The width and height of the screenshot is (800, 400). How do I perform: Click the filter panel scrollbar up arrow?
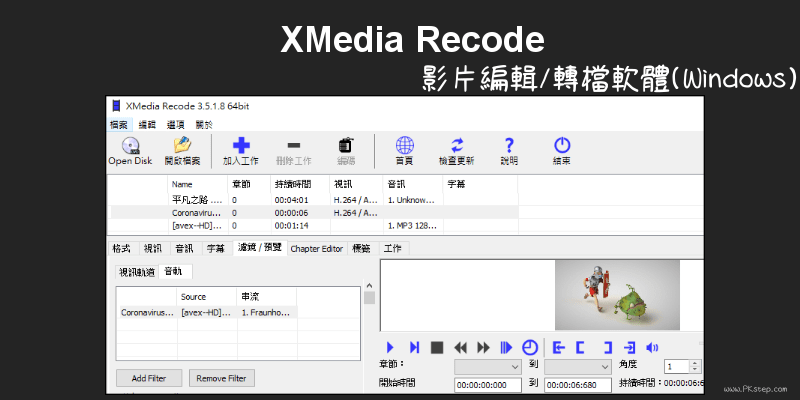point(369,286)
